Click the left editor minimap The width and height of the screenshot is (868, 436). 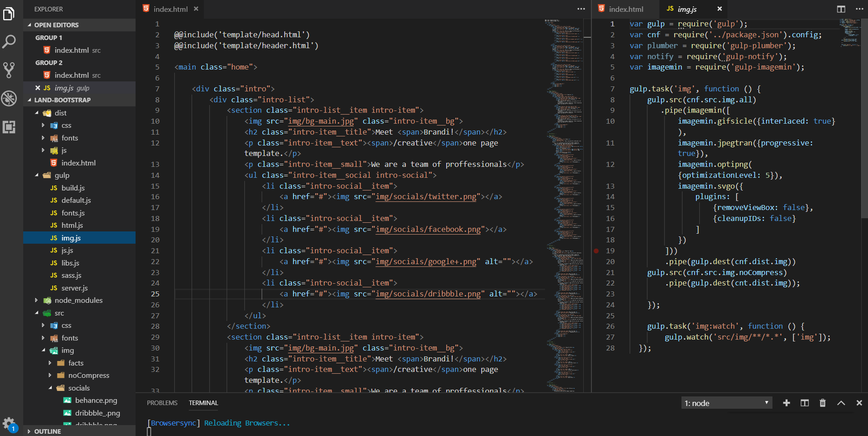[564, 205]
